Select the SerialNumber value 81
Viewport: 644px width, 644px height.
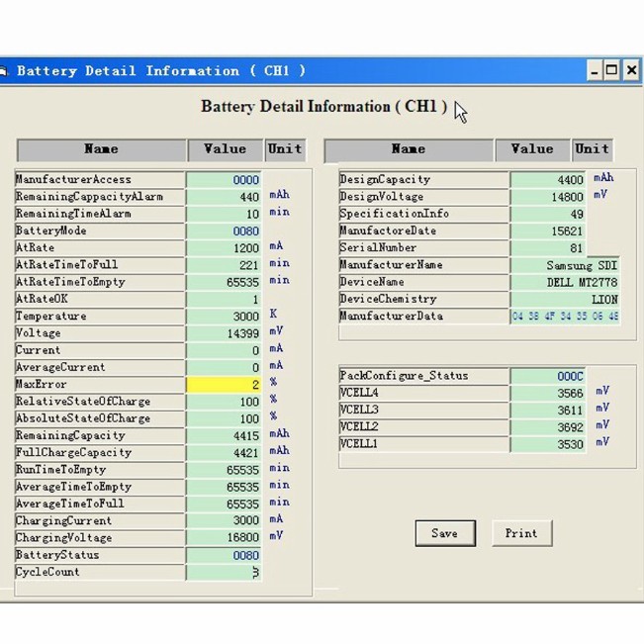548,248
